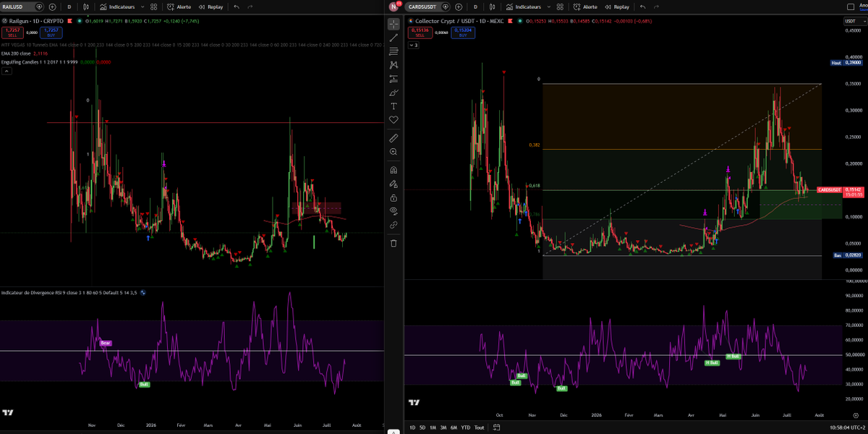Click the EMA 200 close indicator label
Viewport: 868px width, 434px height.
[x=17, y=54]
